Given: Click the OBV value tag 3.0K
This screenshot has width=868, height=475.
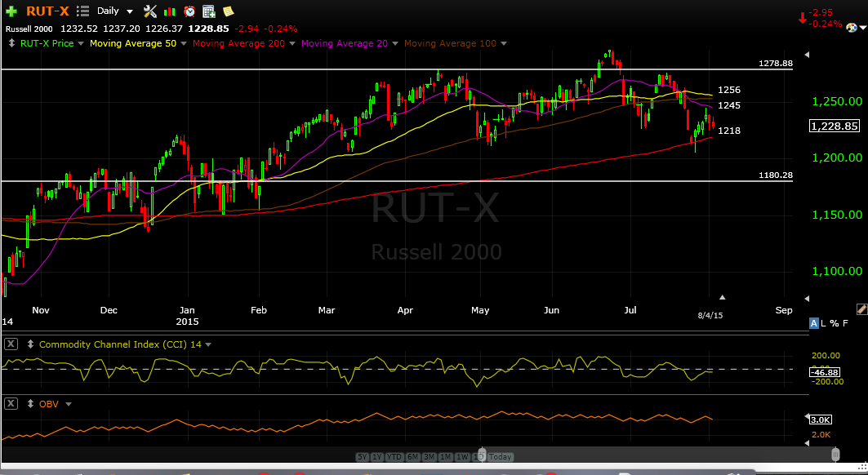Looking at the screenshot, I should tap(821, 420).
